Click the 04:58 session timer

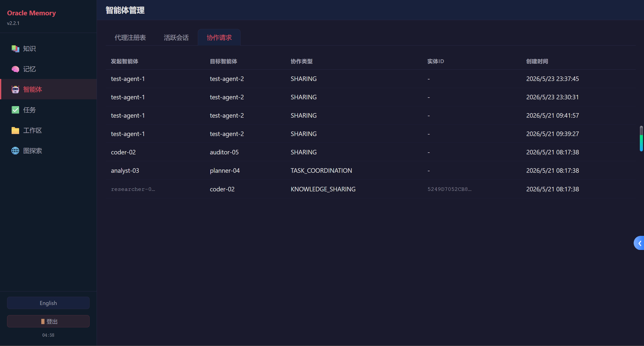[x=48, y=335]
